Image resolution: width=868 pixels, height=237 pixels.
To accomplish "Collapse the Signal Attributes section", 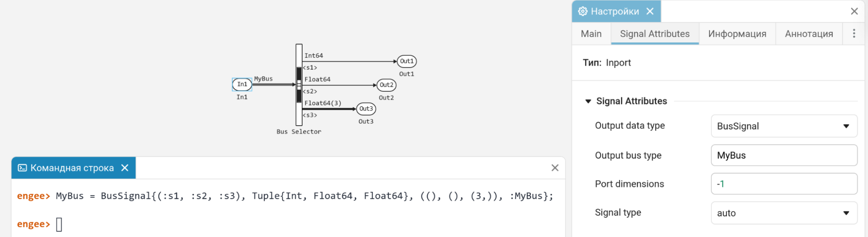I will click(x=588, y=101).
